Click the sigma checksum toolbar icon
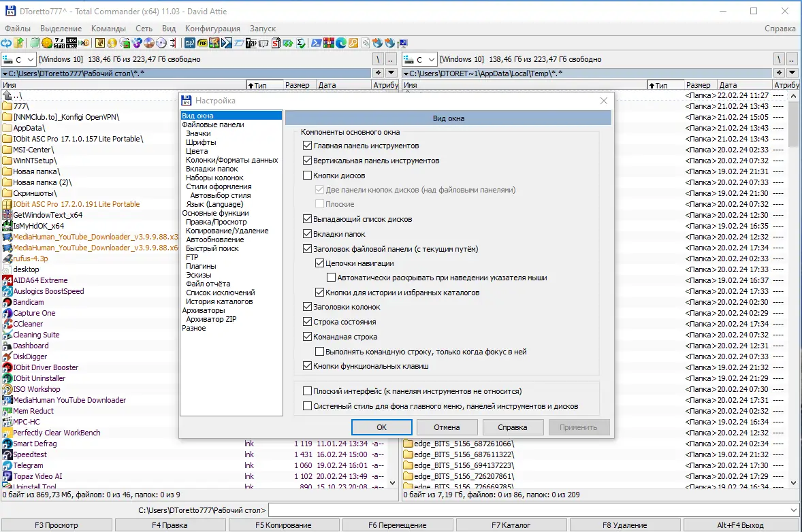The image size is (802, 532). 301,43
